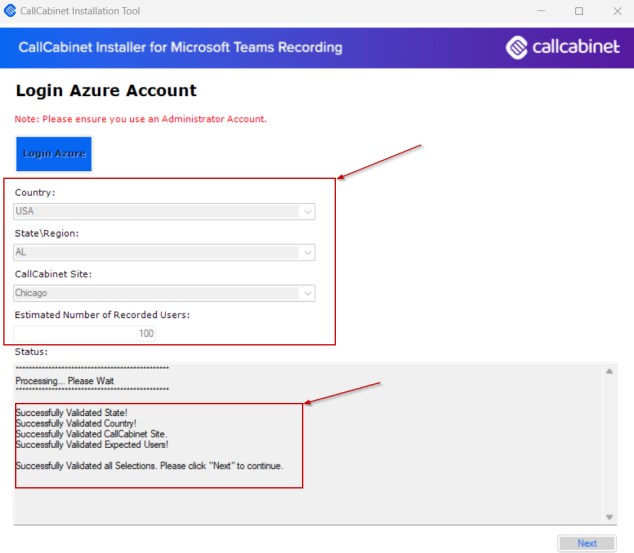This screenshot has width=634, height=553.
Task: Click Next to continue the installation
Action: click(587, 543)
